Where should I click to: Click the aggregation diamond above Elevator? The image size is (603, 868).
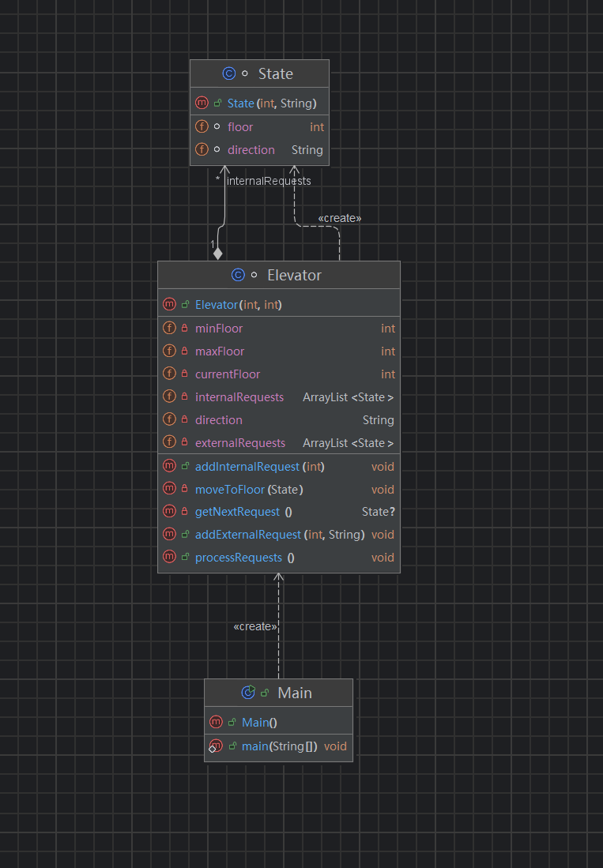(x=217, y=254)
